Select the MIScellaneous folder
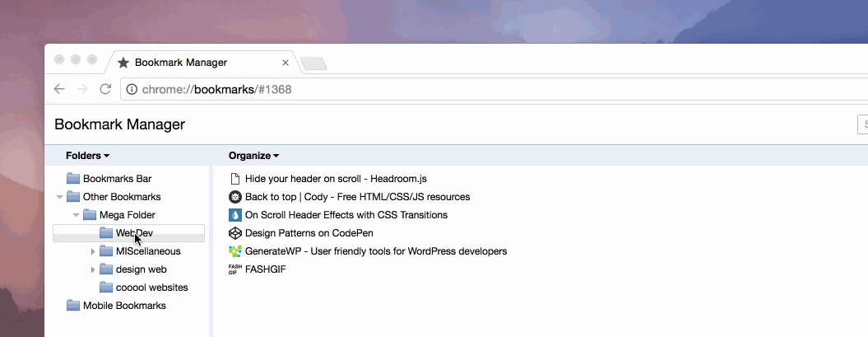Image resolution: width=868 pixels, height=337 pixels. pyautogui.click(x=148, y=251)
